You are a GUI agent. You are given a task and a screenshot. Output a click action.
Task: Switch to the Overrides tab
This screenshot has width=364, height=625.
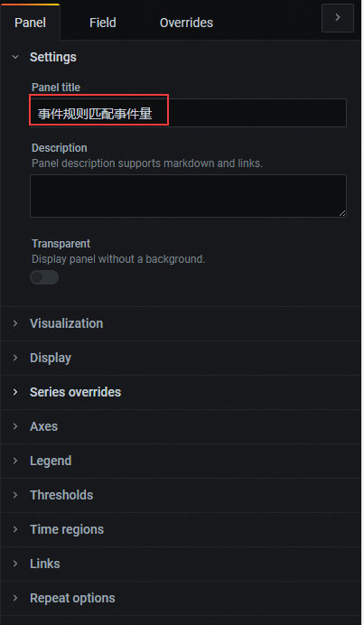coord(186,23)
